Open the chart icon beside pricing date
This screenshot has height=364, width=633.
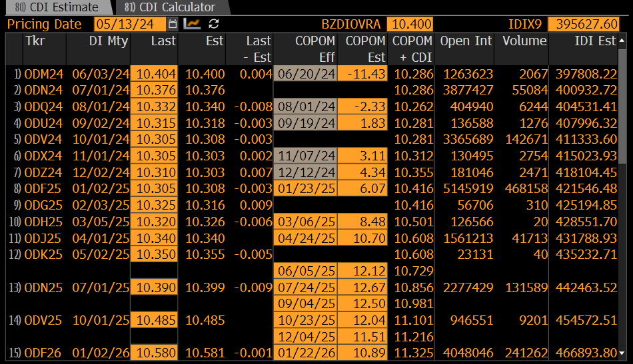click(x=192, y=24)
